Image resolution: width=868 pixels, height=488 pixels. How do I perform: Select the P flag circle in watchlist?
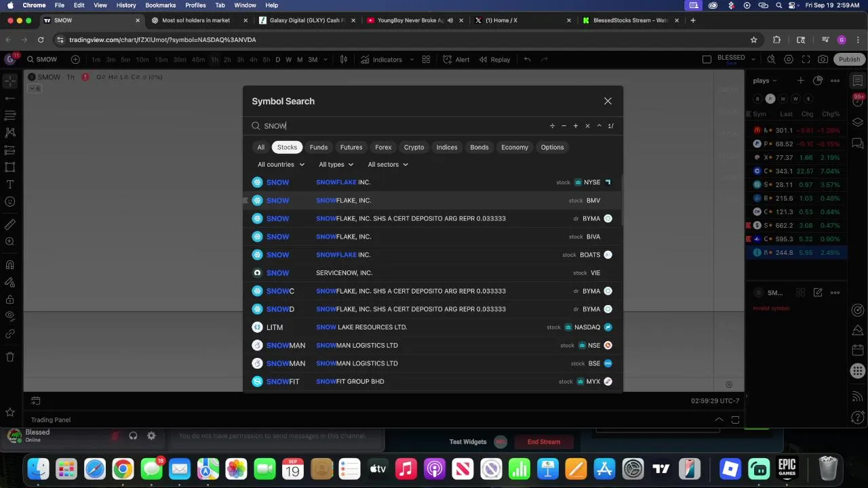pyautogui.click(x=770, y=99)
